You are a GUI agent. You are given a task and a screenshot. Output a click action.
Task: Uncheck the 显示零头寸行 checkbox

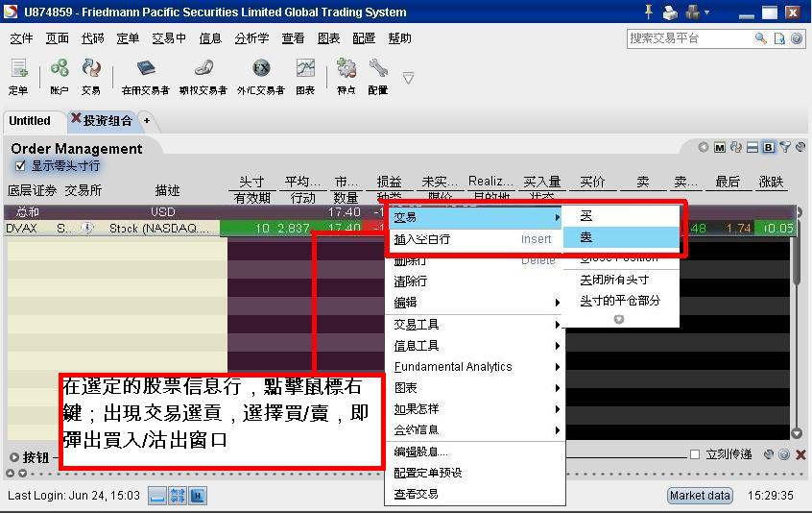pos(20,165)
